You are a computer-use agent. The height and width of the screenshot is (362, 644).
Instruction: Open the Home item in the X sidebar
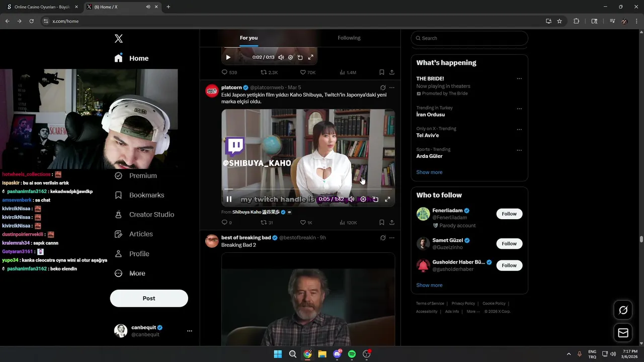132,58
